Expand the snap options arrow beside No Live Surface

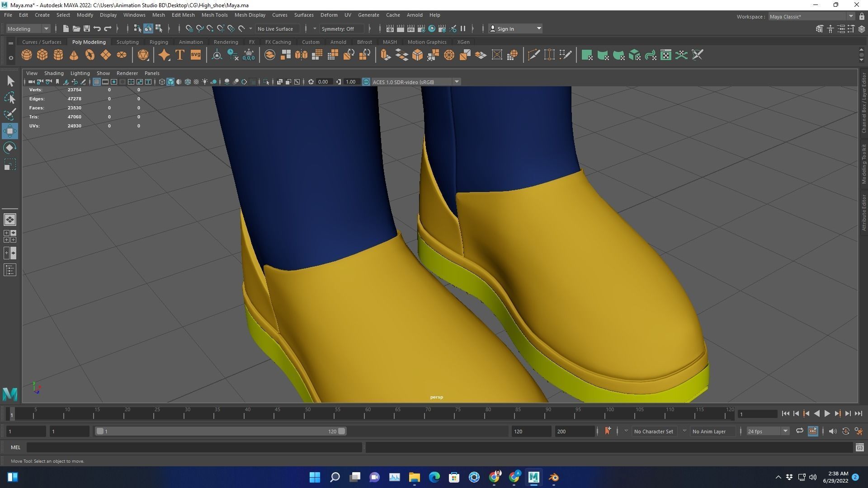(250, 29)
